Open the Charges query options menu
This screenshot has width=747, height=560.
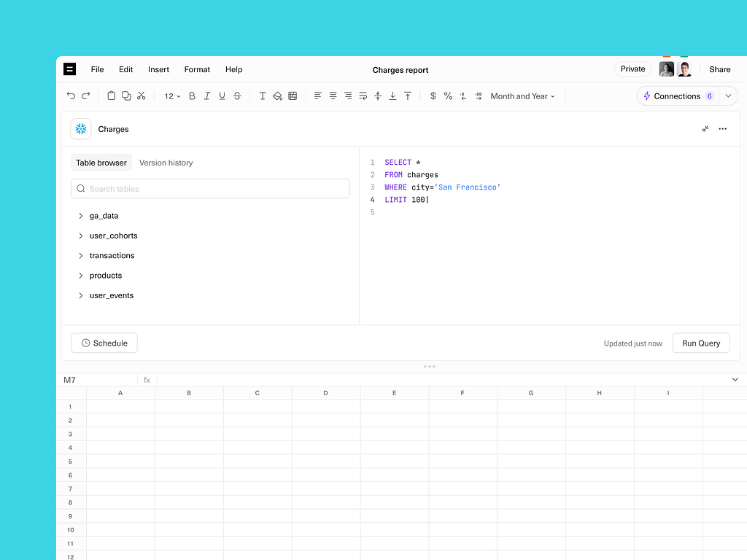[723, 128]
